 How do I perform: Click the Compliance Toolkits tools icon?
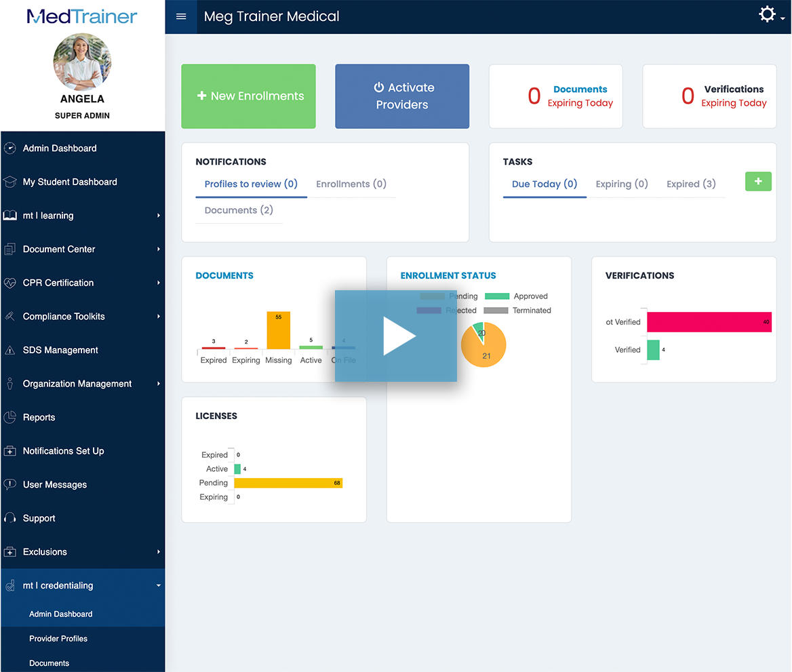click(x=9, y=316)
